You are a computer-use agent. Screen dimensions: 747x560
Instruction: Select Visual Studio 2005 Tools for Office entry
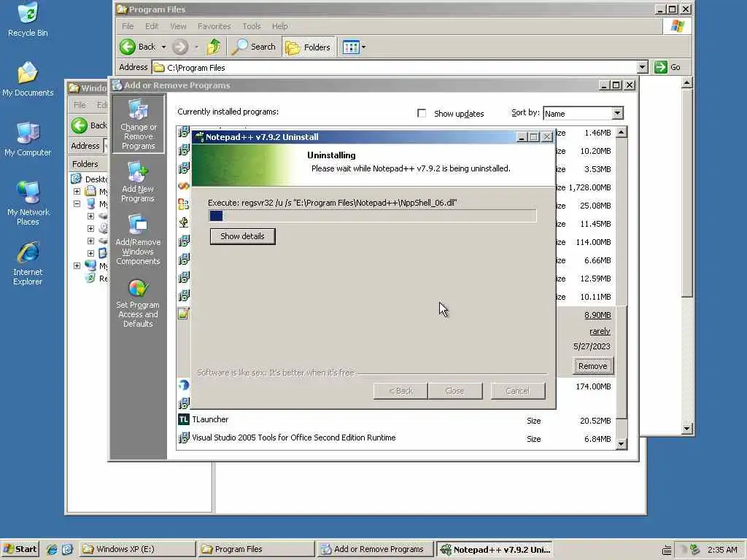(x=395, y=438)
